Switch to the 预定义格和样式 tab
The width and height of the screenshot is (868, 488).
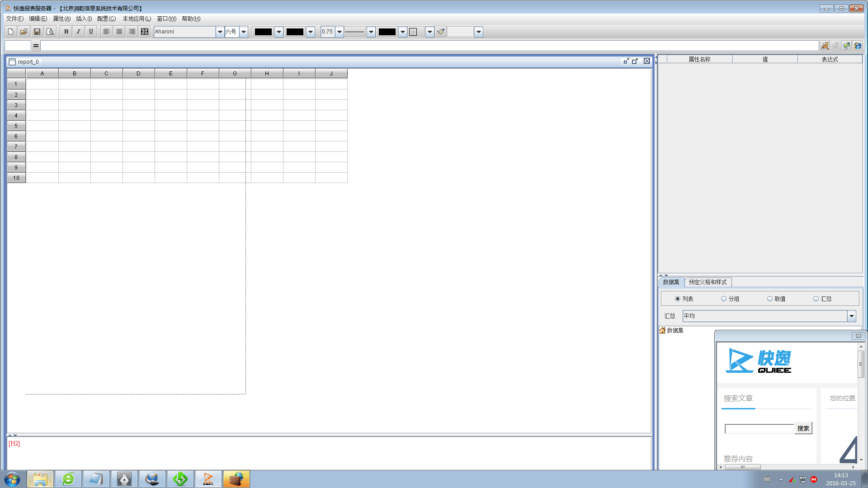pos(708,282)
